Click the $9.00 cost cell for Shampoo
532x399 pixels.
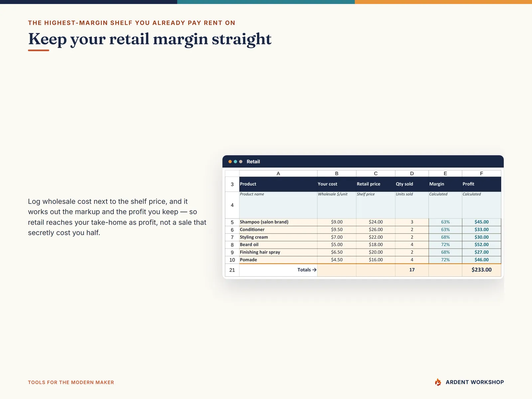(337, 222)
